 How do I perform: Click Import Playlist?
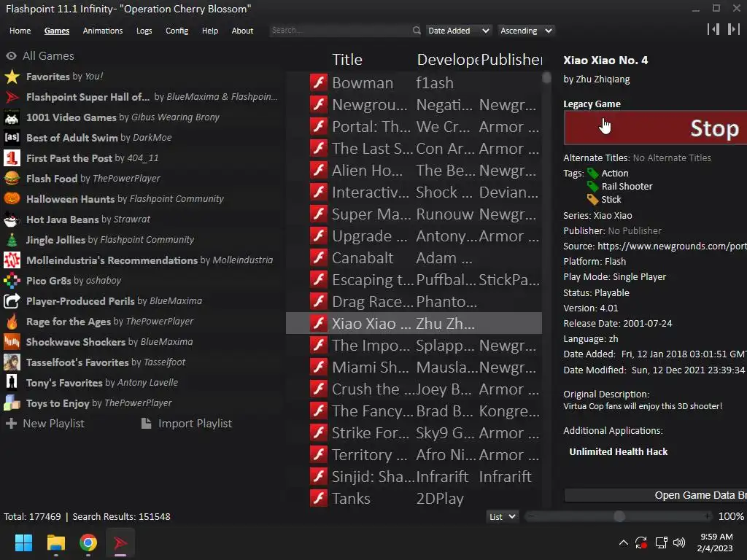(x=187, y=424)
